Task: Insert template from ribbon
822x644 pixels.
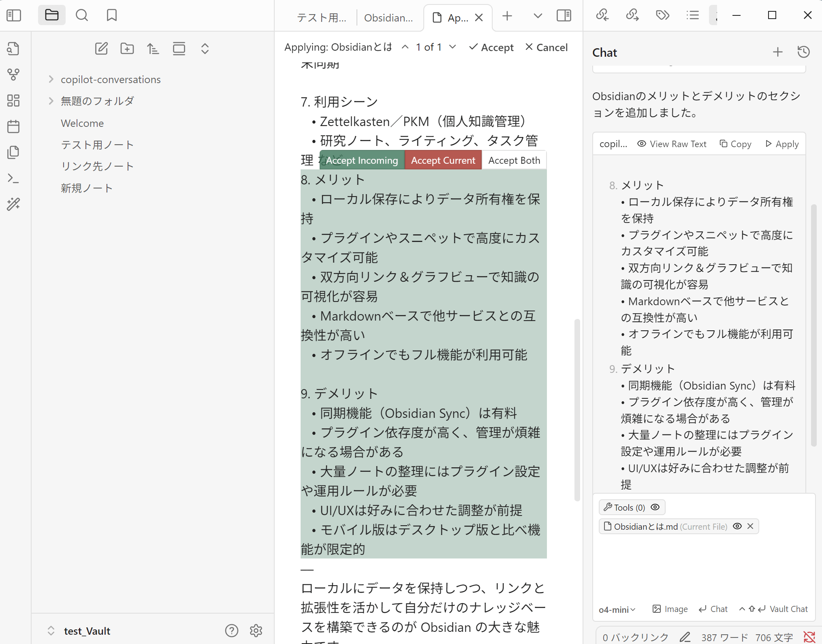Action: coord(13,152)
